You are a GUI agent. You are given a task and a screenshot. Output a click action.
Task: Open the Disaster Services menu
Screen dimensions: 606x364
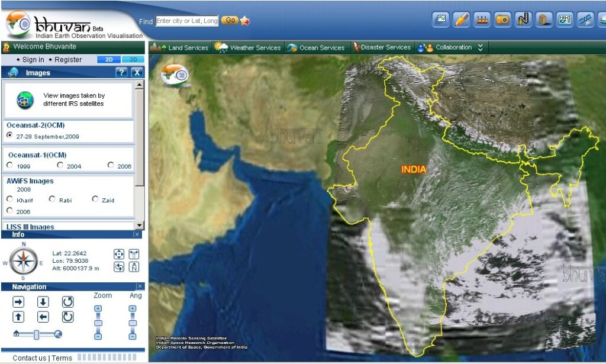[382, 47]
